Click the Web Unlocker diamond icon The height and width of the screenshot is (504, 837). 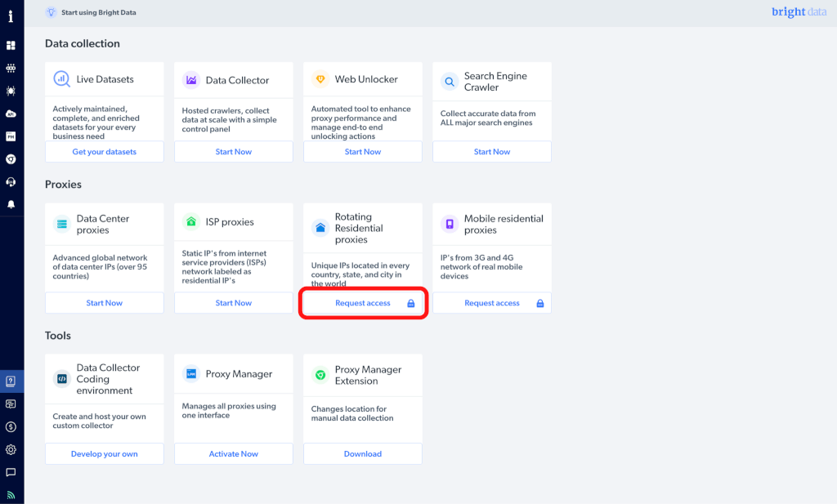coord(320,80)
